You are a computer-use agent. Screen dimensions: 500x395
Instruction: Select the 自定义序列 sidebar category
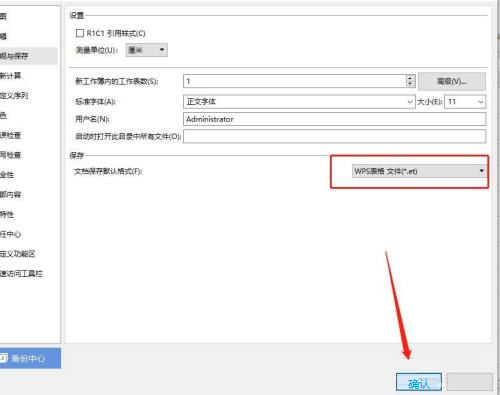(x=14, y=96)
